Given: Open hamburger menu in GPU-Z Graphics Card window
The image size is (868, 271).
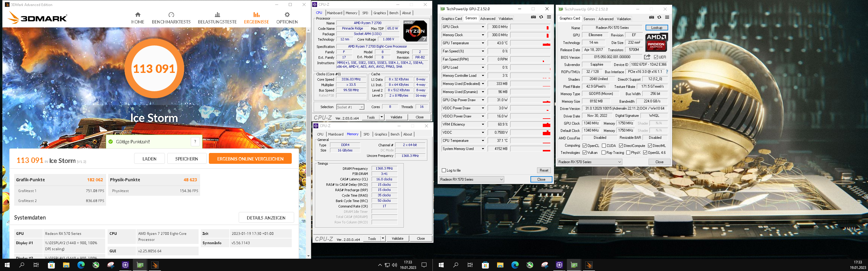Looking at the screenshot, I should click(667, 17).
